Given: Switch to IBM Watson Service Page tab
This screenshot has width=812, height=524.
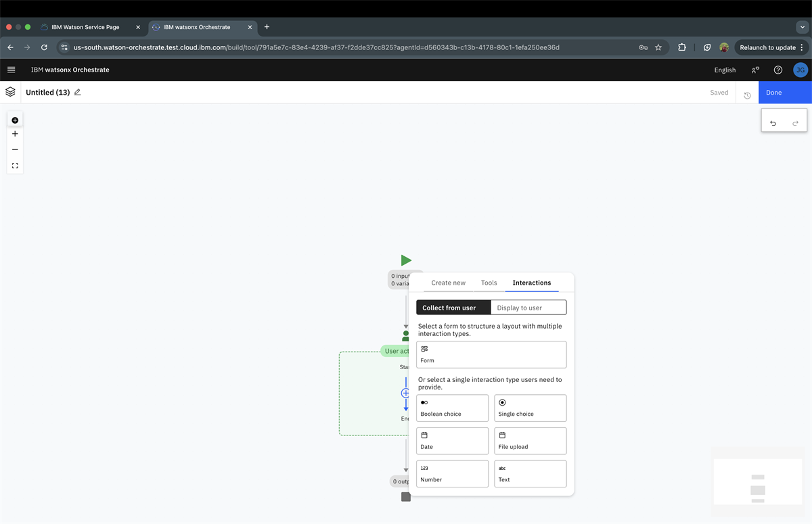Looking at the screenshot, I should click(85, 27).
